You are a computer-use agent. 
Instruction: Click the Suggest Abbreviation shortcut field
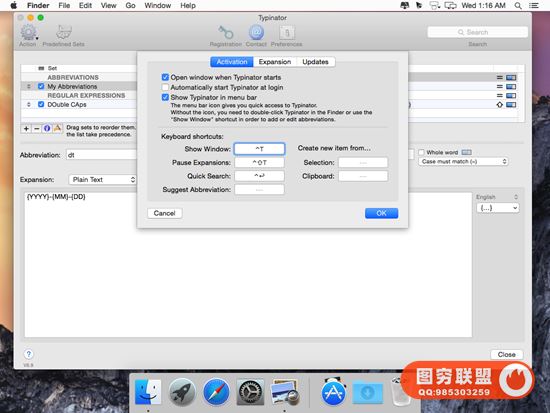click(x=259, y=189)
